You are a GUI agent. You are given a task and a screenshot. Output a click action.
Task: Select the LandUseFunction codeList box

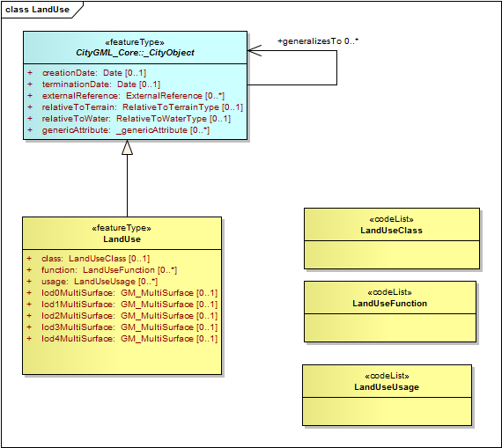(390, 312)
